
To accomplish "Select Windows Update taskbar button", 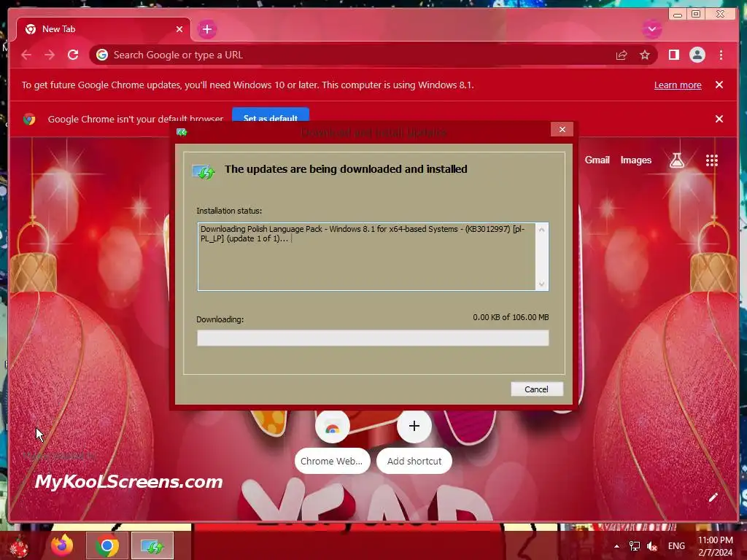I will [x=152, y=545].
